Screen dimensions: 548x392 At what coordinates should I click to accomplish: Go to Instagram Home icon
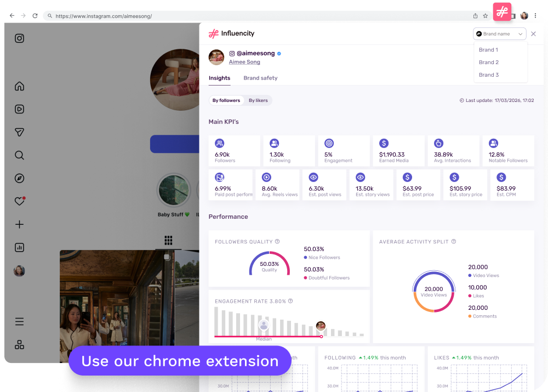point(20,86)
